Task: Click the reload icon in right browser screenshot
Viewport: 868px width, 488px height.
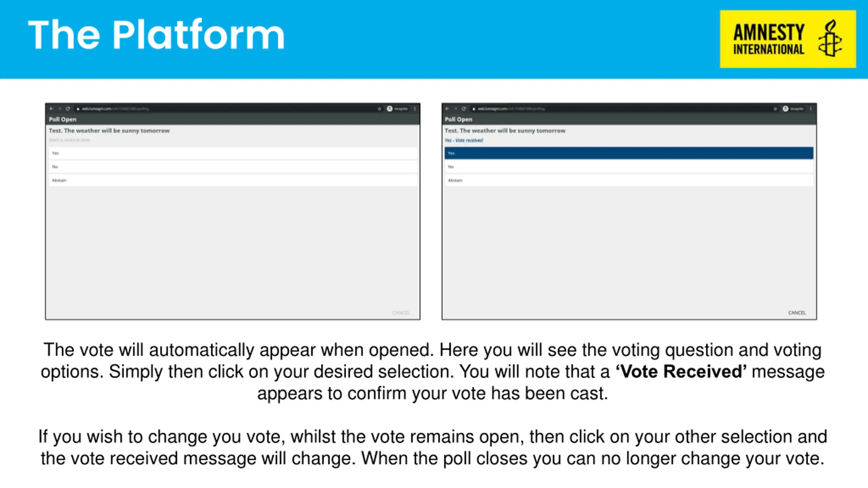Action: coord(463,109)
